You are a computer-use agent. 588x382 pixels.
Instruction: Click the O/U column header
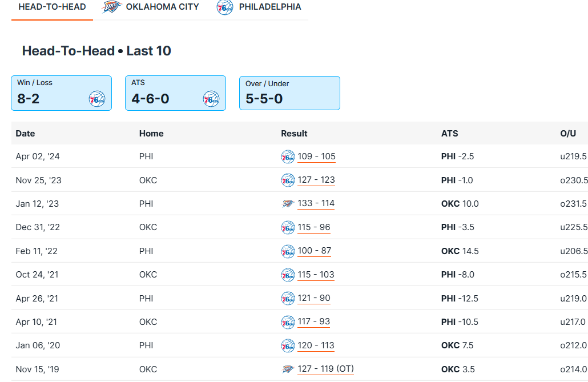(568, 134)
